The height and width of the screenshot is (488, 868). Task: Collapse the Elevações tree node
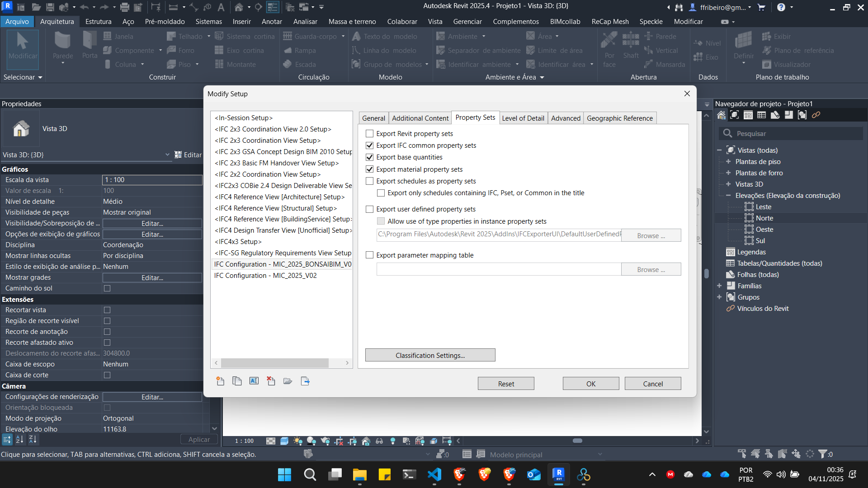[x=728, y=196]
